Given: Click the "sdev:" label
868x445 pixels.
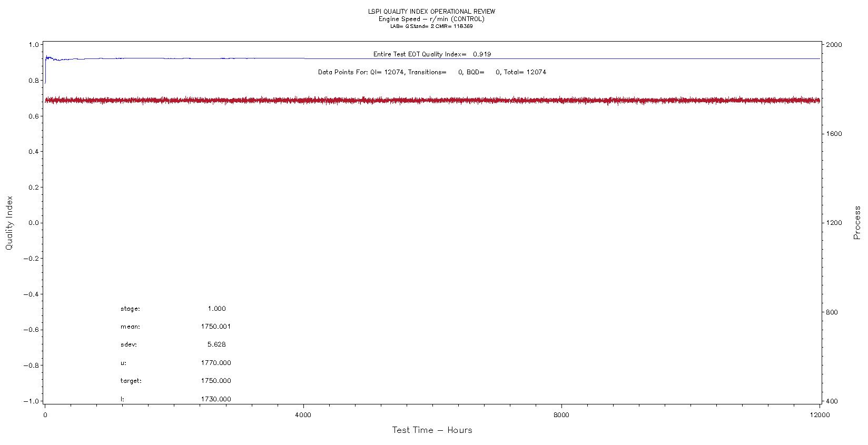Looking at the screenshot, I should [129, 345].
